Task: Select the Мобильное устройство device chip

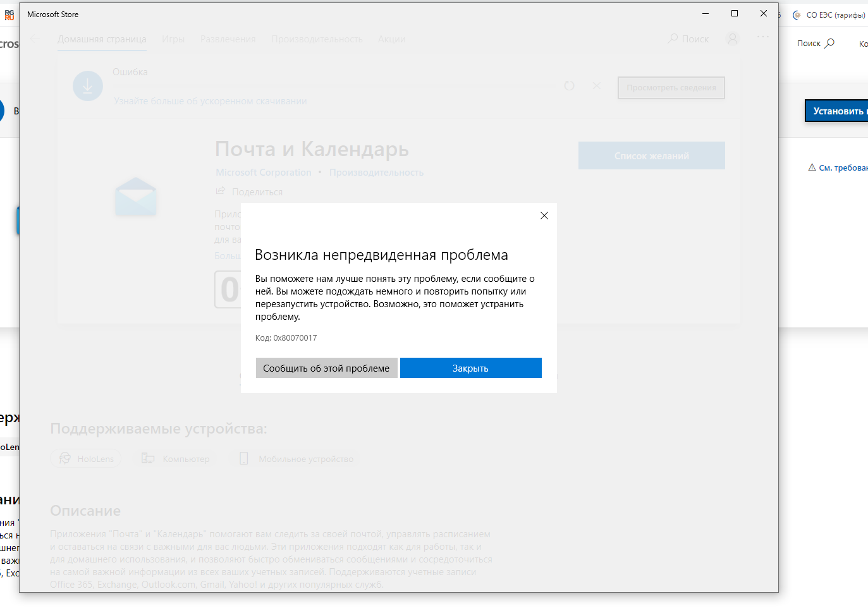Action: [x=296, y=459]
